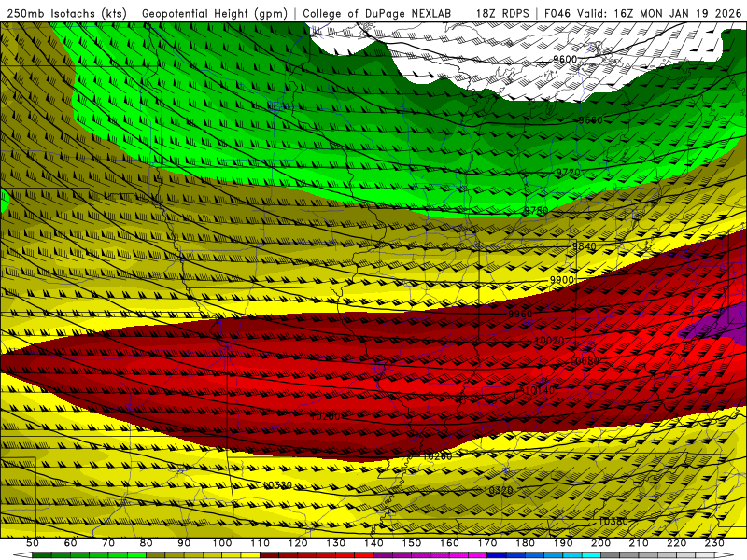
Task: Click the 80 kts legend value
Action: coord(146,543)
